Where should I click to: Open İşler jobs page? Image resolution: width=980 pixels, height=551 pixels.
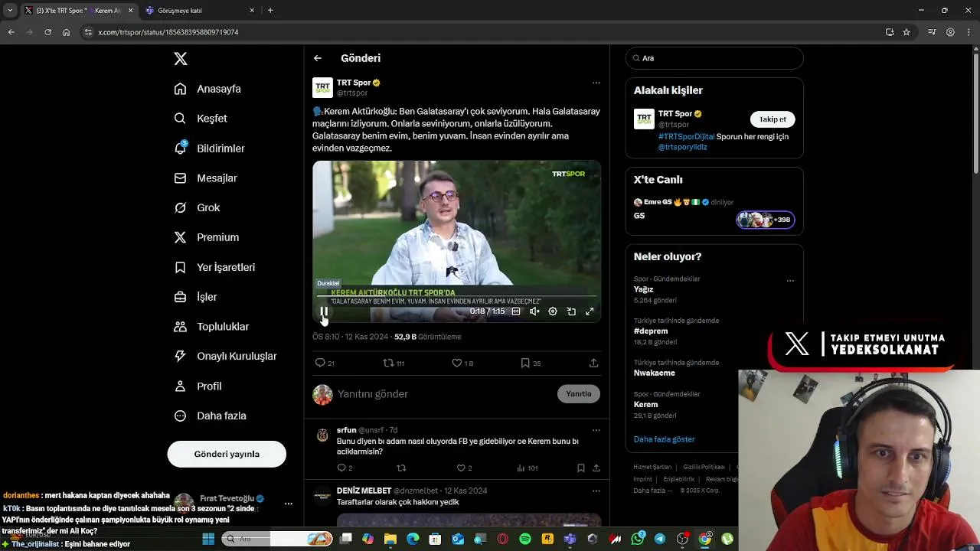click(x=195, y=297)
